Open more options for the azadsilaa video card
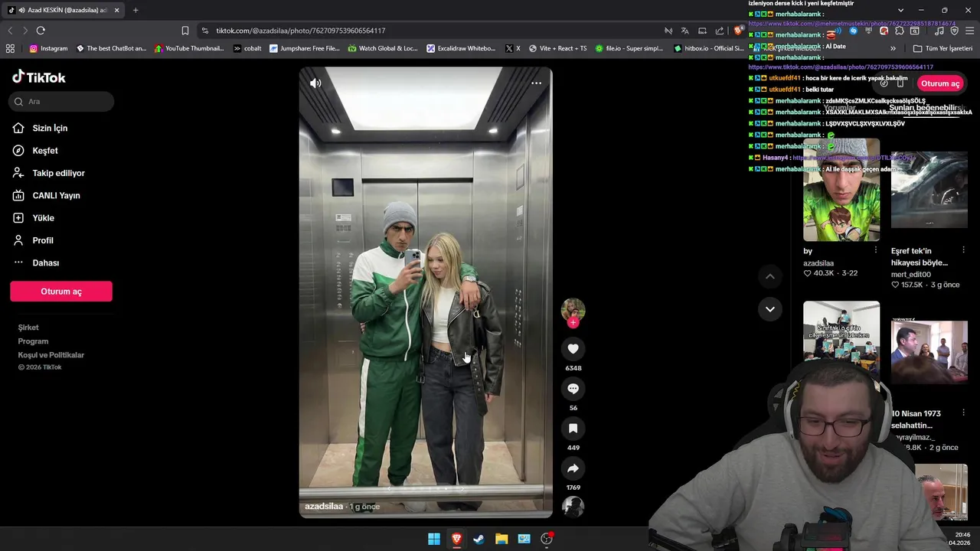The height and width of the screenshot is (551, 980). click(876, 250)
